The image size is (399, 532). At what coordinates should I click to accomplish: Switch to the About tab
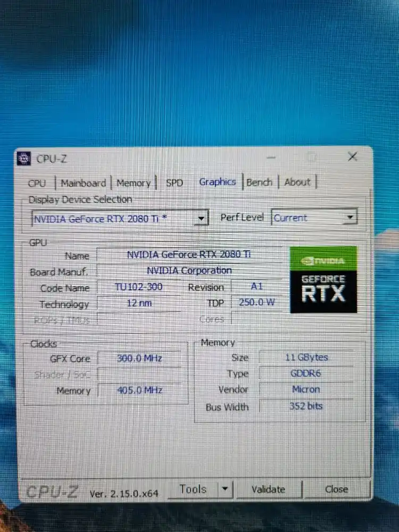click(297, 182)
